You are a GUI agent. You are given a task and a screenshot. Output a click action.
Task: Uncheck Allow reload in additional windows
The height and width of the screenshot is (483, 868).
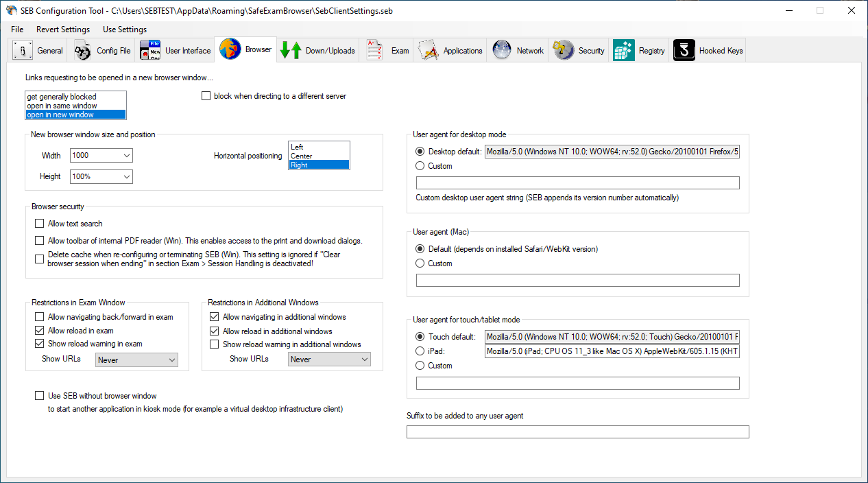(215, 331)
